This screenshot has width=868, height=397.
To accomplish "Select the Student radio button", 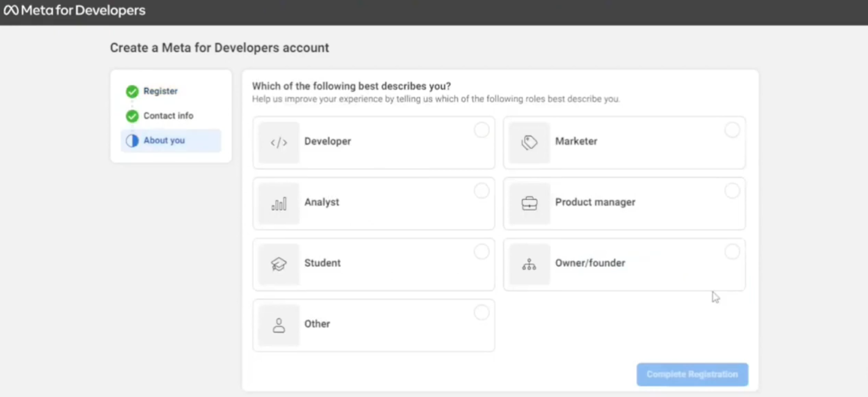I will pos(482,251).
